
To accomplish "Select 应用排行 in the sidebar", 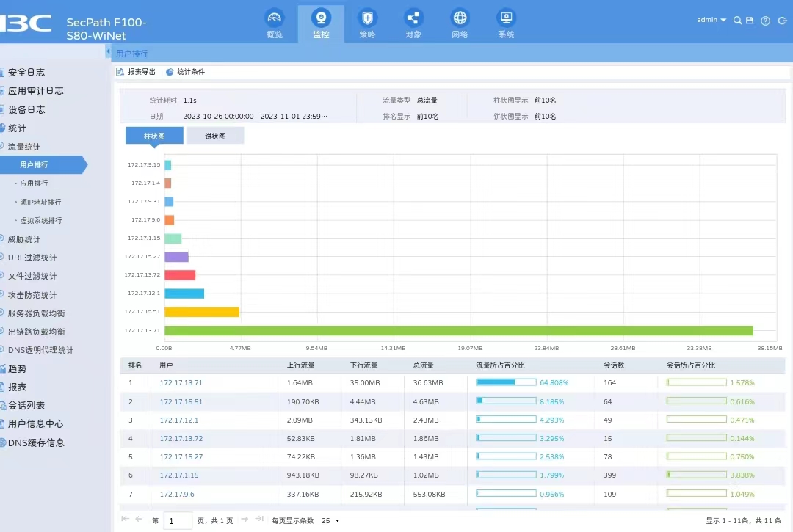I will [34, 183].
